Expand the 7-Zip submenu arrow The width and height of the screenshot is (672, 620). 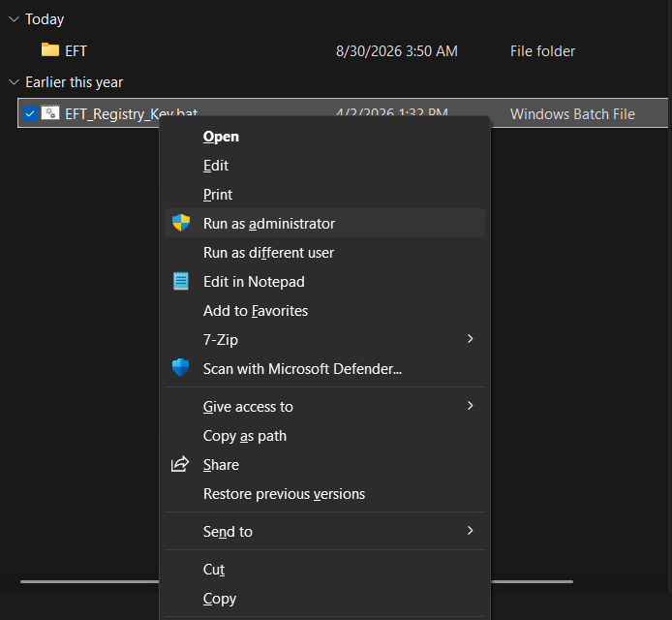471,339
